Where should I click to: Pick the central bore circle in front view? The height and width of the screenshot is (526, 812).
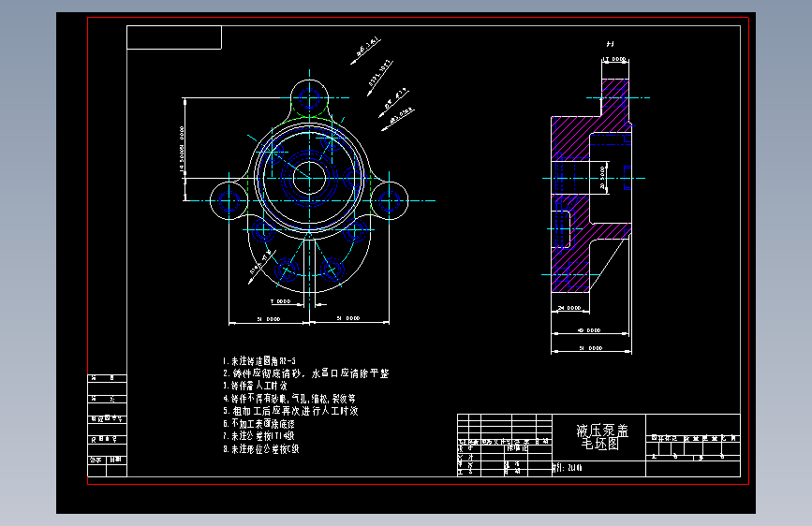309,178
